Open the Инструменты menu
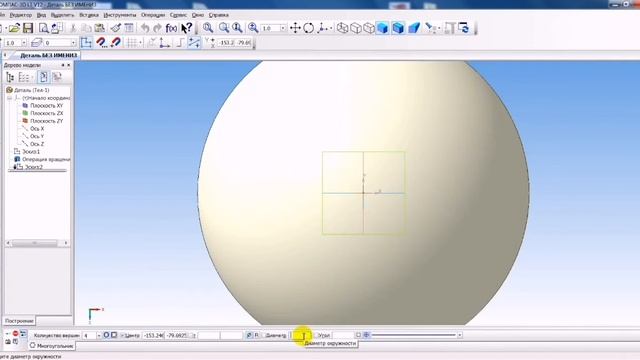Viewport: 640px width, 360px height. tap(120, 15)
